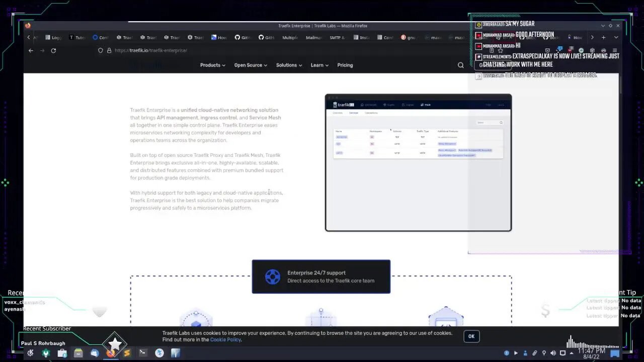Switch to the Logg browser tab
The image size is (644, 362).
click(53, 37)
